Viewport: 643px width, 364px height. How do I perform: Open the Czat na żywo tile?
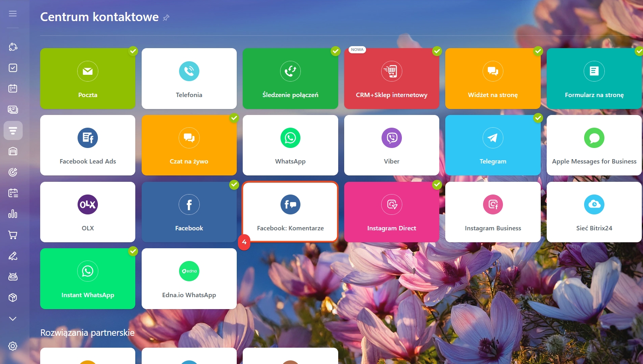189,145
